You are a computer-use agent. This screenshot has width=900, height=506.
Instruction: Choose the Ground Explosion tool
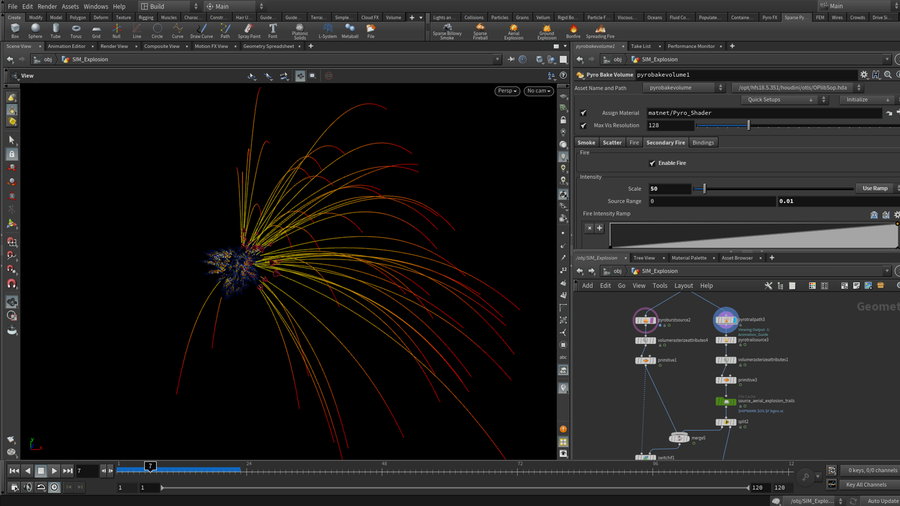click(x=546, y=31)
